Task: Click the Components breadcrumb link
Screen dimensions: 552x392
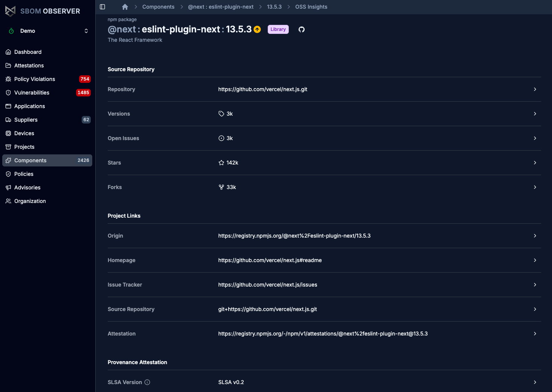Action: 158,7
